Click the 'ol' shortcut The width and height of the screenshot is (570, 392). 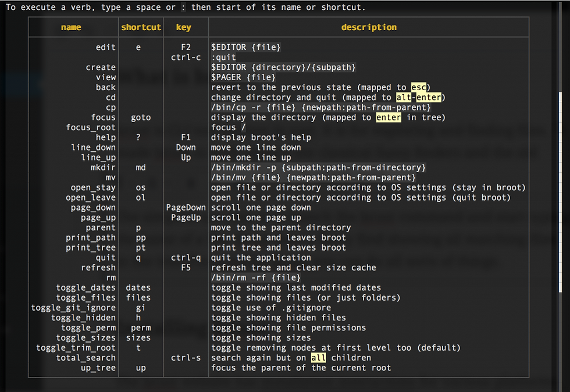(x=141, y=198)
